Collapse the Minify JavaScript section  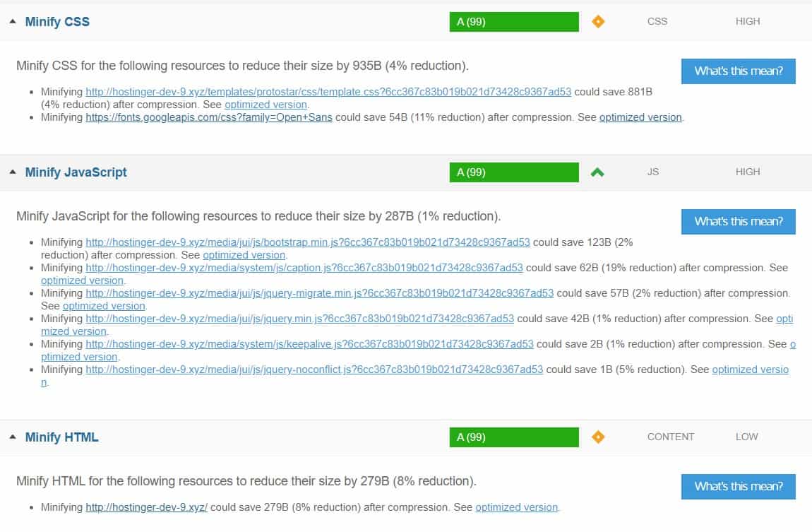point(12,172)
